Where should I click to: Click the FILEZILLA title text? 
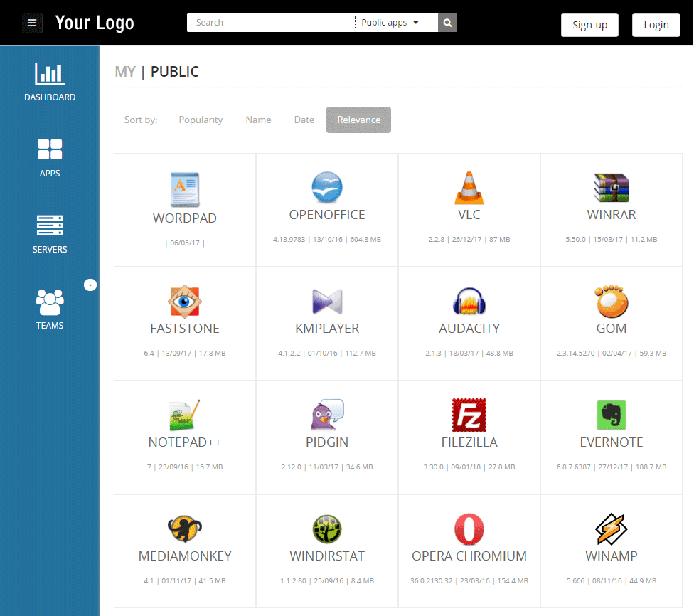pyautogui.click(x=469, y=442)
